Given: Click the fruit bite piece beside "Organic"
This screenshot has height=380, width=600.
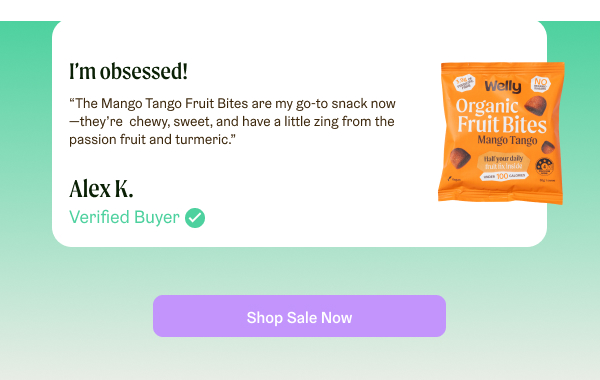Looking at the screenshot, I should (535, 105).
